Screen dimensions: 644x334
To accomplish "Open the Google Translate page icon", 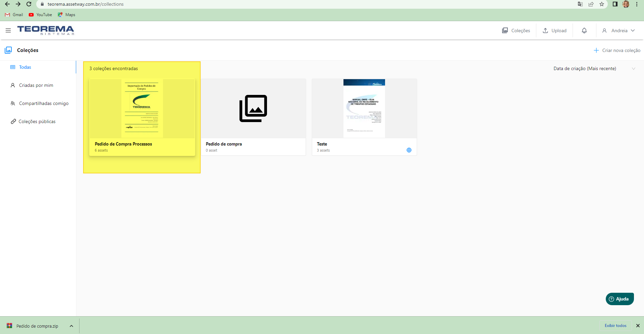I will pos(580,4).
